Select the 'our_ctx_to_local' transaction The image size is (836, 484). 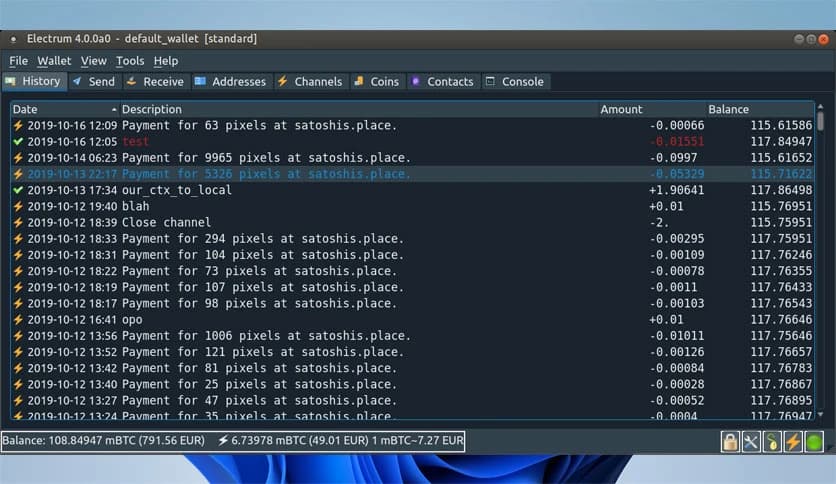[x=177, y=190]
